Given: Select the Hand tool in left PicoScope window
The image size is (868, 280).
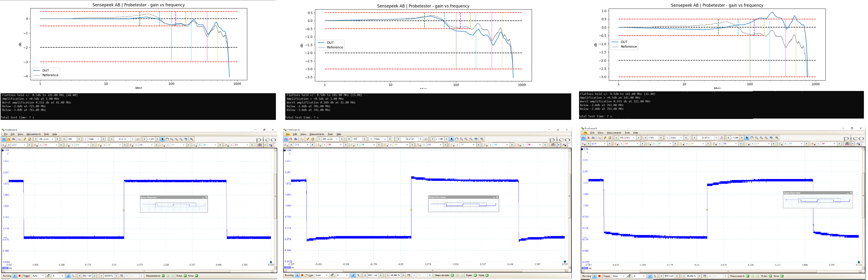Looking at the screenshot, I should coord(167,139).
